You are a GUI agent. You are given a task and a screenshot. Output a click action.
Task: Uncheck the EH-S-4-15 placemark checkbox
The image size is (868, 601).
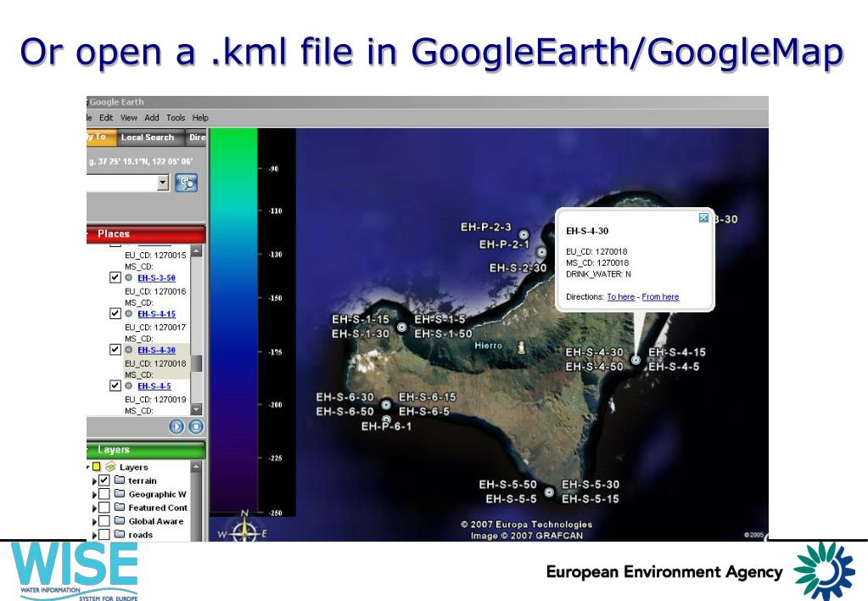tap(115, 313)
